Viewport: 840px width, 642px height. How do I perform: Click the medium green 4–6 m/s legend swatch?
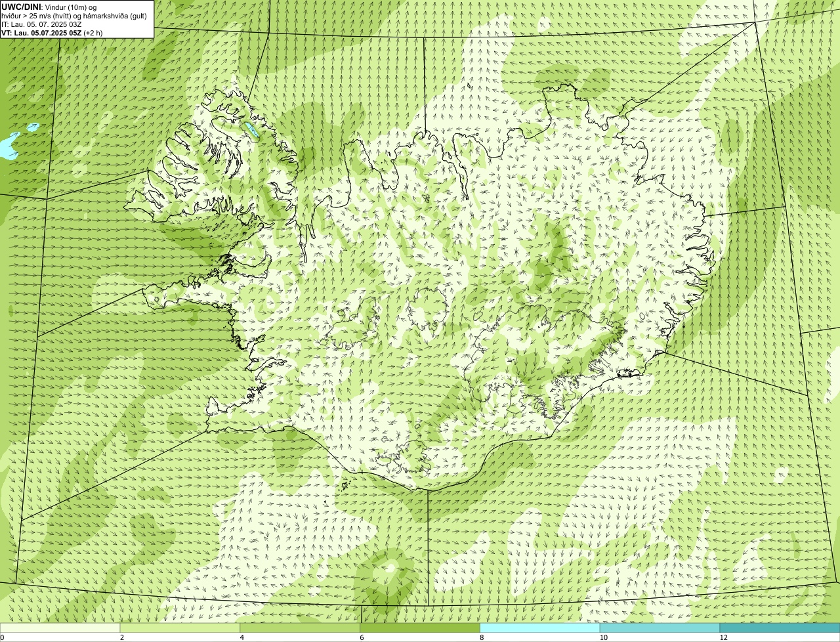coord(301,628)
